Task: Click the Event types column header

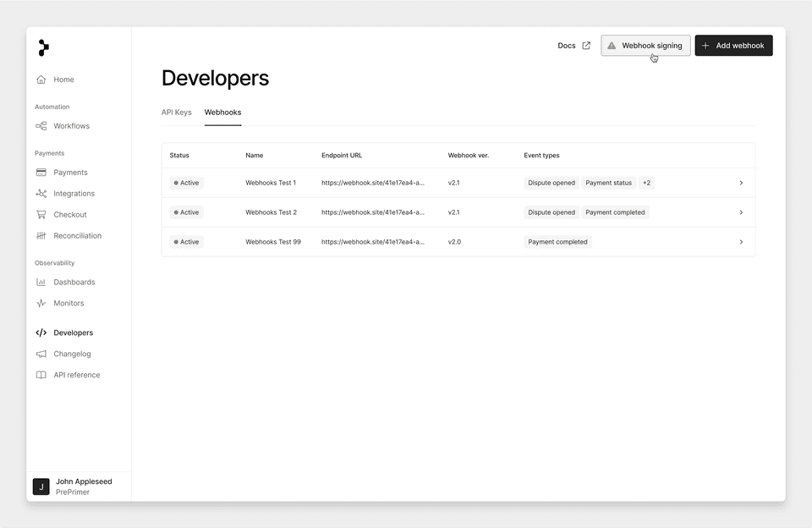Action: click(x=541, y=156)
